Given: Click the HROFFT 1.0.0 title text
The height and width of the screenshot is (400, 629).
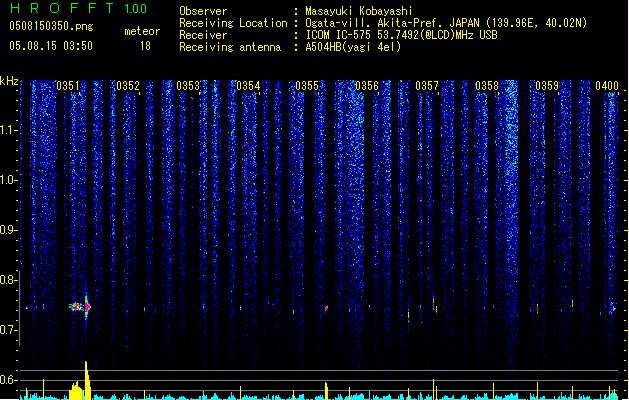Looking at the screenshot, I should pos(78,8).
